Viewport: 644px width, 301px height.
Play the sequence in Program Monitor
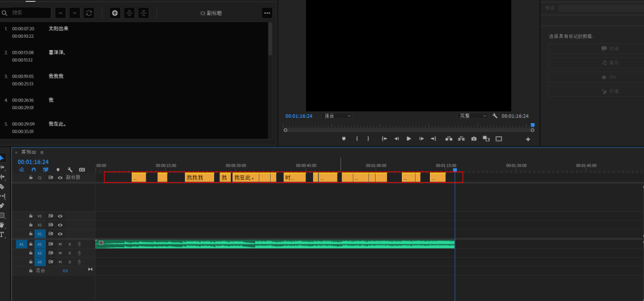408,139
